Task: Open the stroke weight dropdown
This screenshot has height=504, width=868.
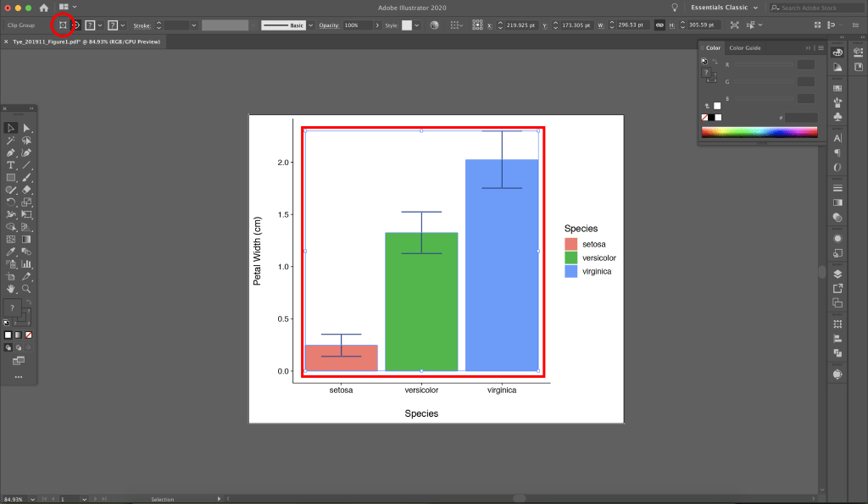Action: (194, 25)
